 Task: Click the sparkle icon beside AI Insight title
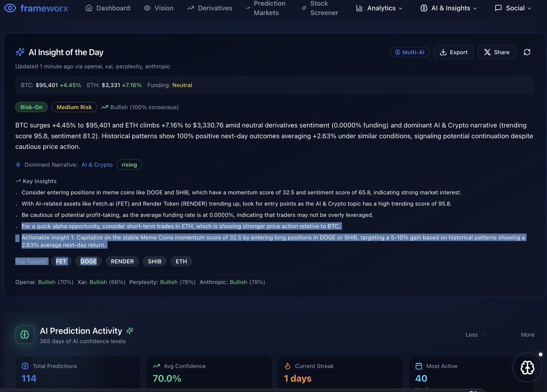click(x=20, y=52)
